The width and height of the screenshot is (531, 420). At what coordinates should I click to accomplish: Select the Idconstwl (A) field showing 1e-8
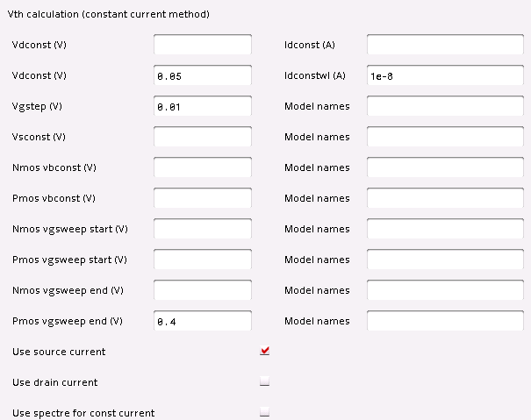coord(445,75)
